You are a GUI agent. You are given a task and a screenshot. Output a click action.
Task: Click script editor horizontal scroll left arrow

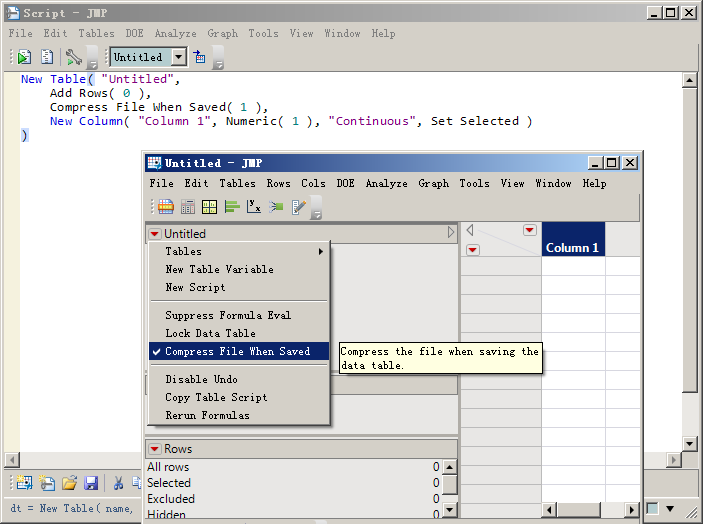pyautogui.click(x=12, y=460)
